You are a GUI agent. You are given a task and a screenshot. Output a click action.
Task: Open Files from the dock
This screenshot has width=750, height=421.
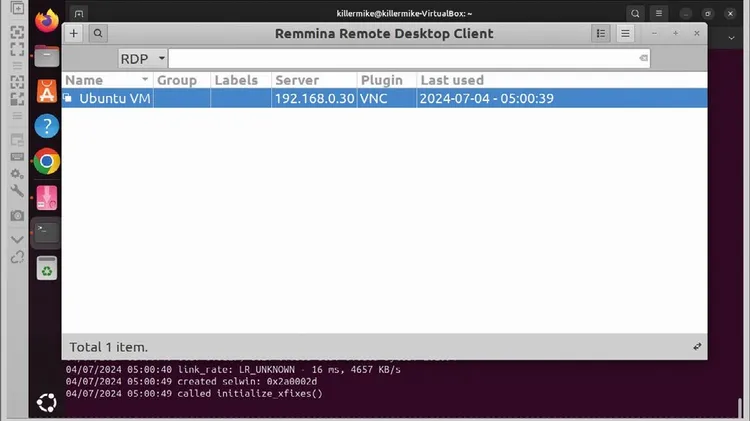pos(47,56)
